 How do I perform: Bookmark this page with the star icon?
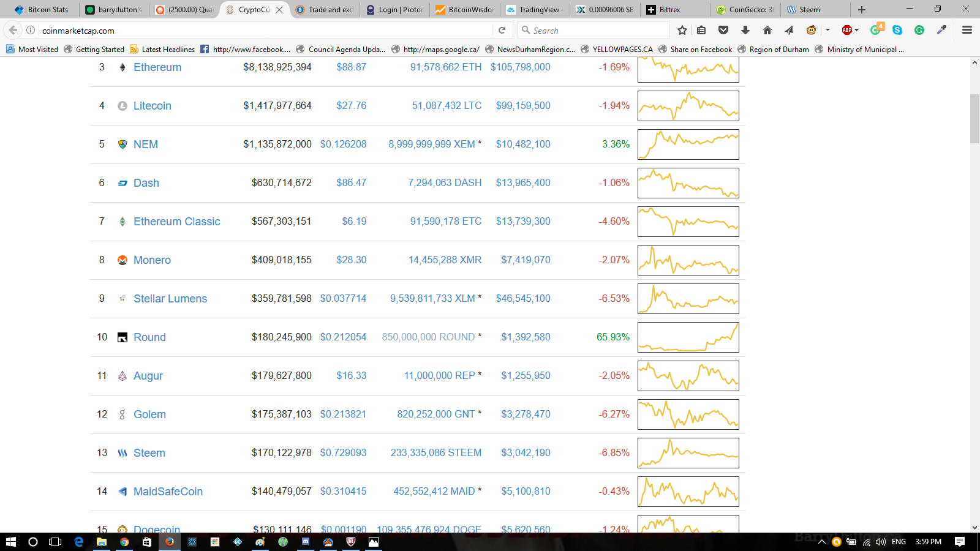682,30
